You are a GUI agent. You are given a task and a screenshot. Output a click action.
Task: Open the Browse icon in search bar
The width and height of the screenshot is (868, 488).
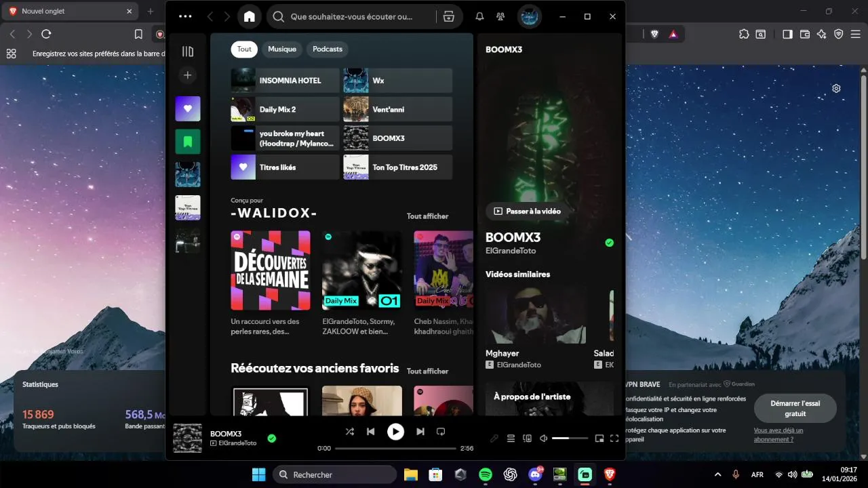point(448,17)
